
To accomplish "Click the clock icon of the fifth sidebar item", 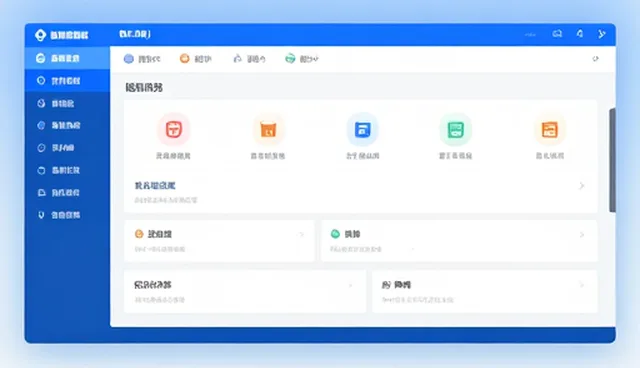I will coord(41,148).
